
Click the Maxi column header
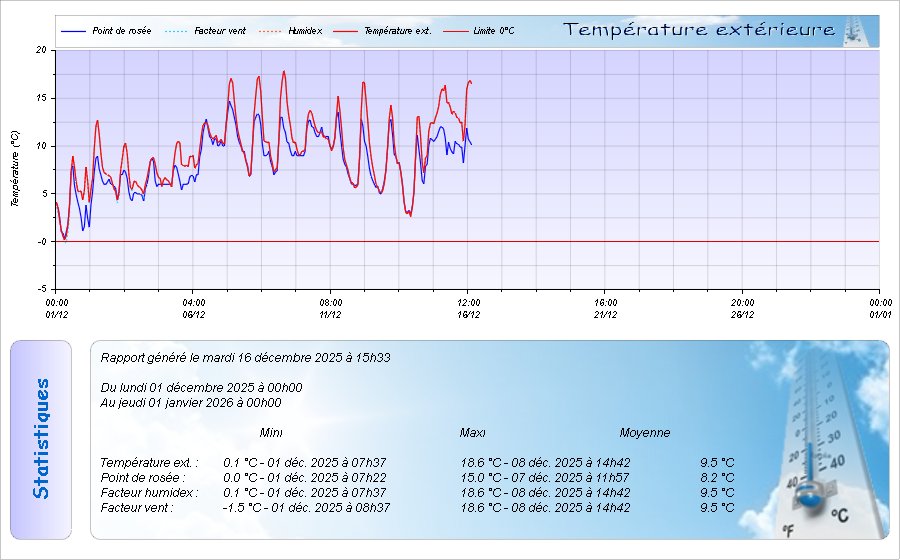pos(473,433)
